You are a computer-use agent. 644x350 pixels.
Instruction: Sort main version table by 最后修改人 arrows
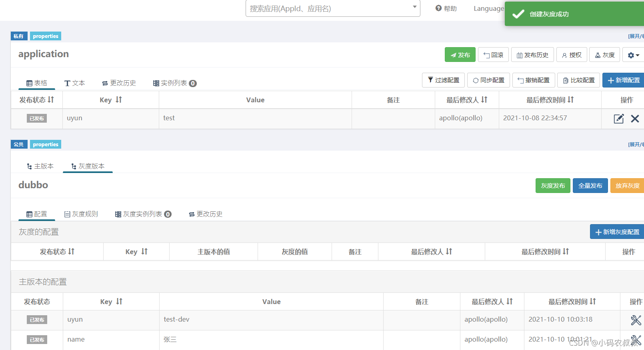tap(510, 301)
